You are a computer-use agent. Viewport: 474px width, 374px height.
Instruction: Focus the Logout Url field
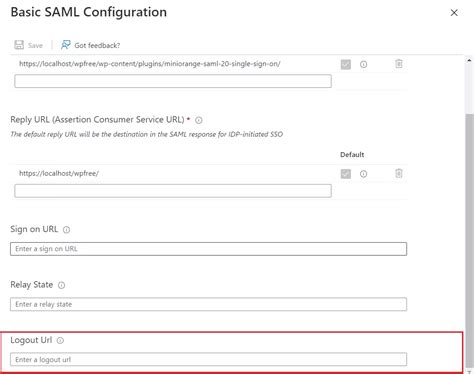(x=208, y=360)
